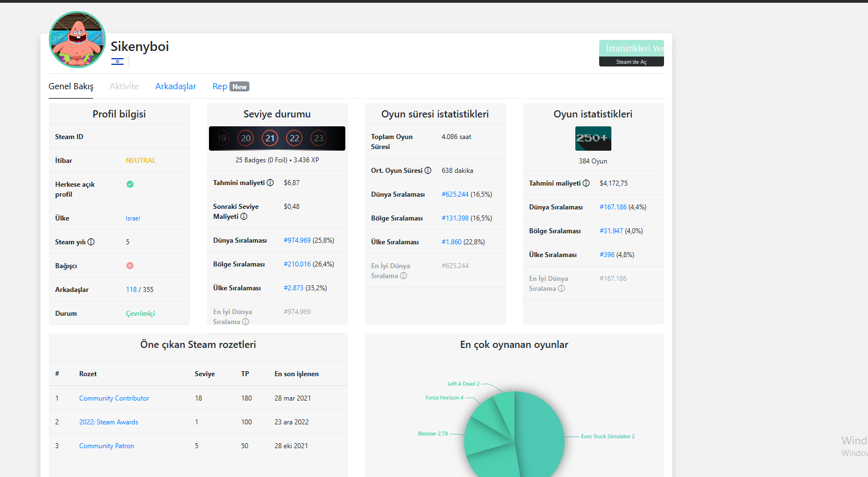Open the Community Patron badge link
Viewport: 868px width, 477px height.
tap(106, 446)
